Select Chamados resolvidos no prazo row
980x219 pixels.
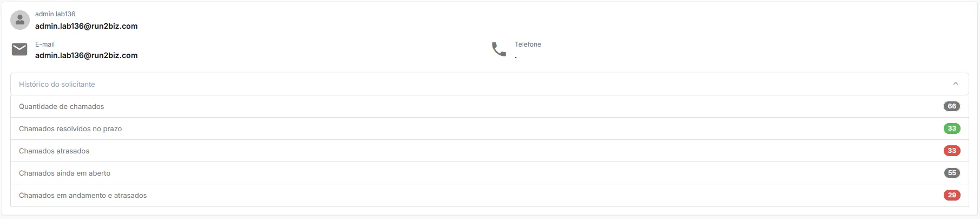pos(490,129)
